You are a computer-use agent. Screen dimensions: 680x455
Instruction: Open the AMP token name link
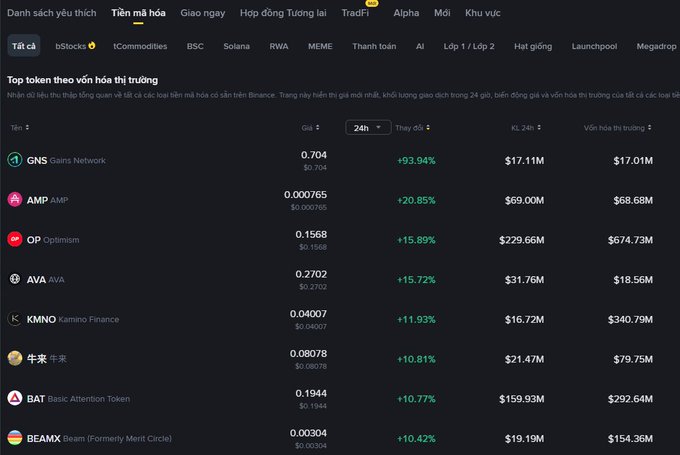[47, 200]
